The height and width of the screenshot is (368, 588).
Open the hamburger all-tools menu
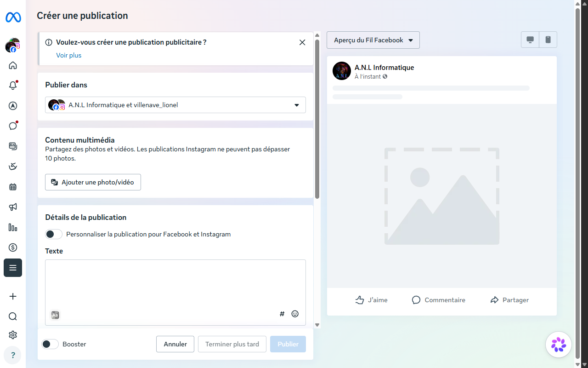[x=13, y=268]
